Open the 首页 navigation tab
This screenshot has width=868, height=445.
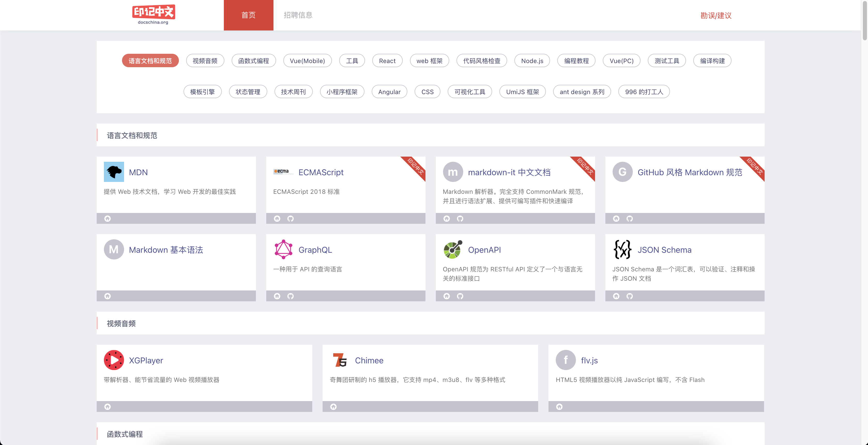[x=248, y=15]
